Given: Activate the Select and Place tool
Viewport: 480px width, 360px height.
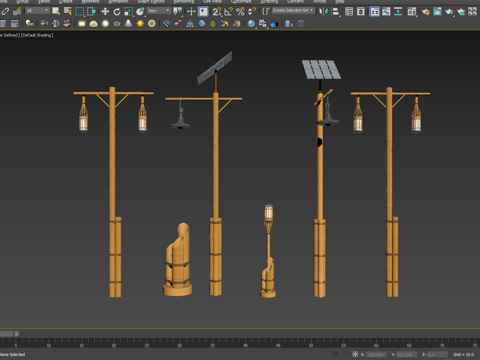Looking at the screenshot, I should tap(140, 12).
